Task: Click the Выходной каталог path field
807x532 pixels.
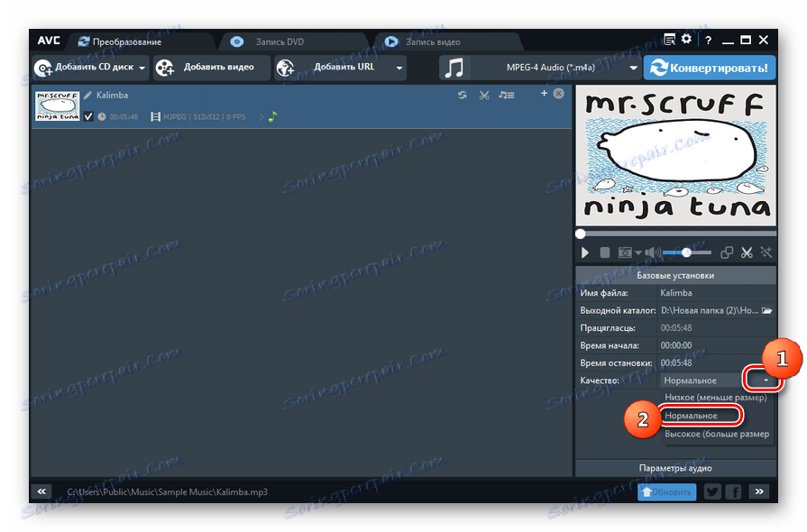Action: [x=710, y=310]
